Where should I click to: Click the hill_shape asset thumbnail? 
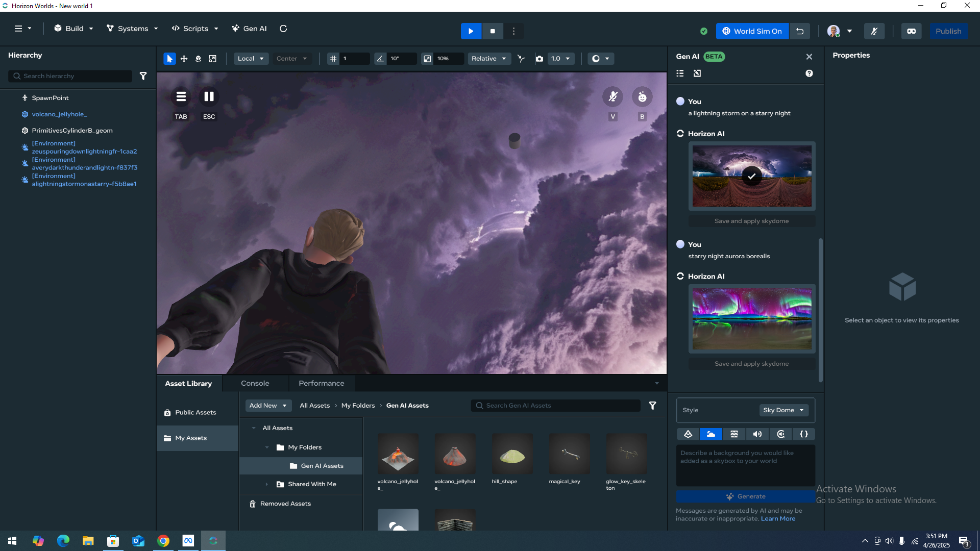click(x=512, y=454)
